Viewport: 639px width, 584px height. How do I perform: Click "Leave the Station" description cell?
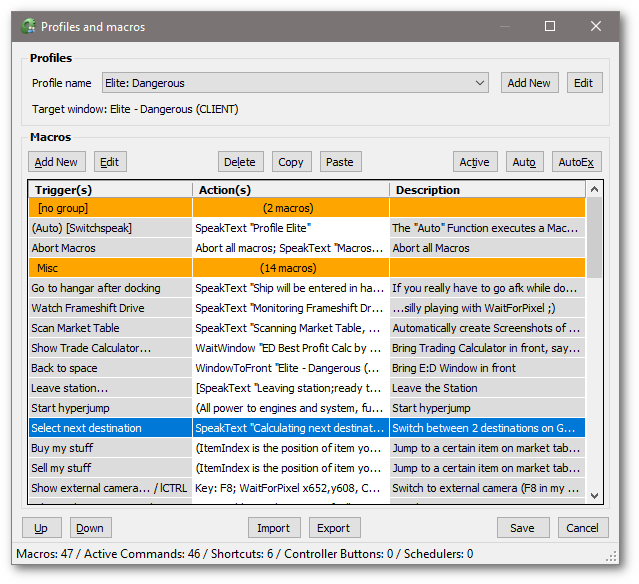tap(487, 388)
